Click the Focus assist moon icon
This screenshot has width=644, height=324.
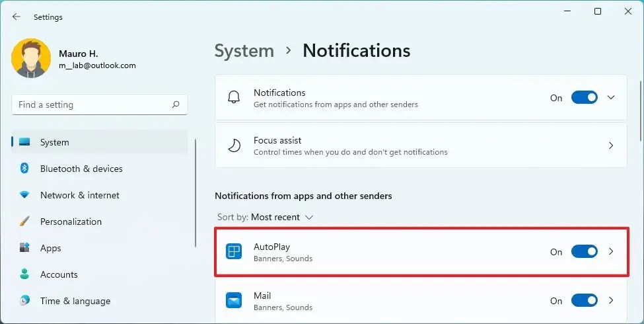pos(234,145)
